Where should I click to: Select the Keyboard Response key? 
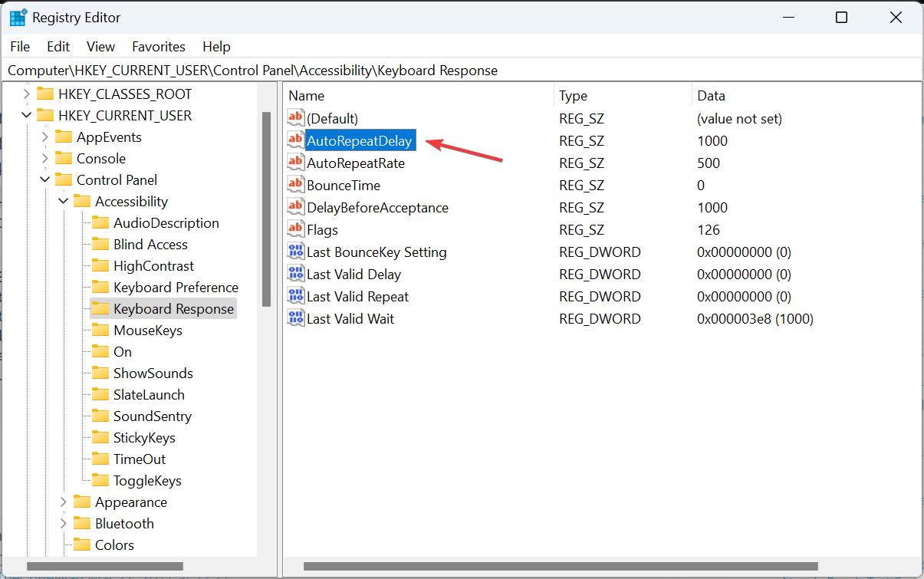173,309
